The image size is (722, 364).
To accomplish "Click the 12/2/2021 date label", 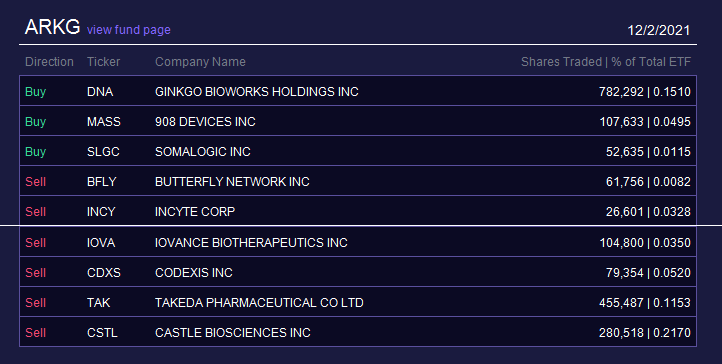I will (658, 30).
